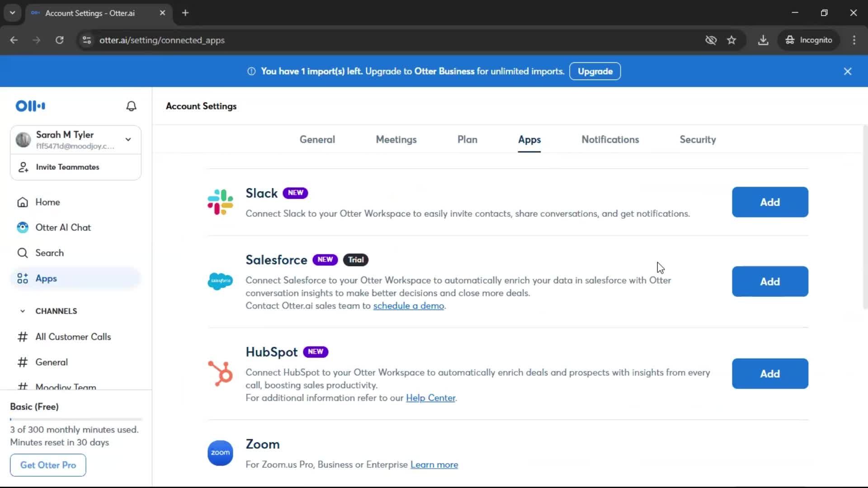Click the Otter AI Chat icon
868x488 pixels.
[x=23, y=227]
